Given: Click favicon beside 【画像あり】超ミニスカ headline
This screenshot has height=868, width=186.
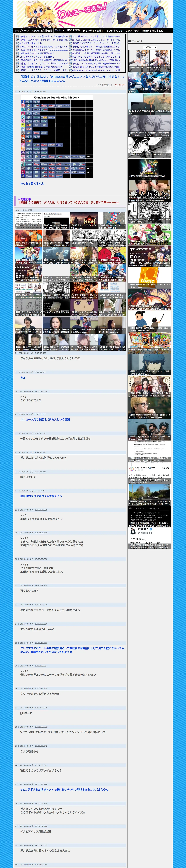Looking at the screenshot, I should pyautogui.click(x=17, y=36).
